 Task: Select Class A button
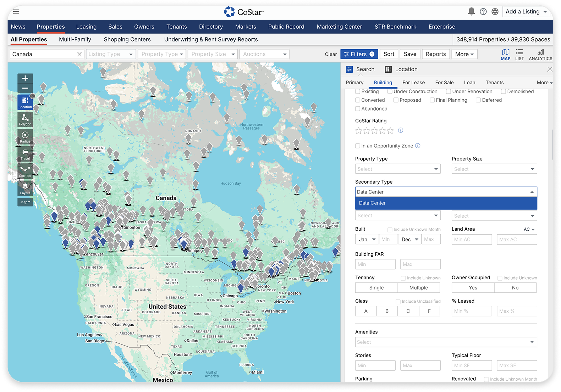click(366, 311)
